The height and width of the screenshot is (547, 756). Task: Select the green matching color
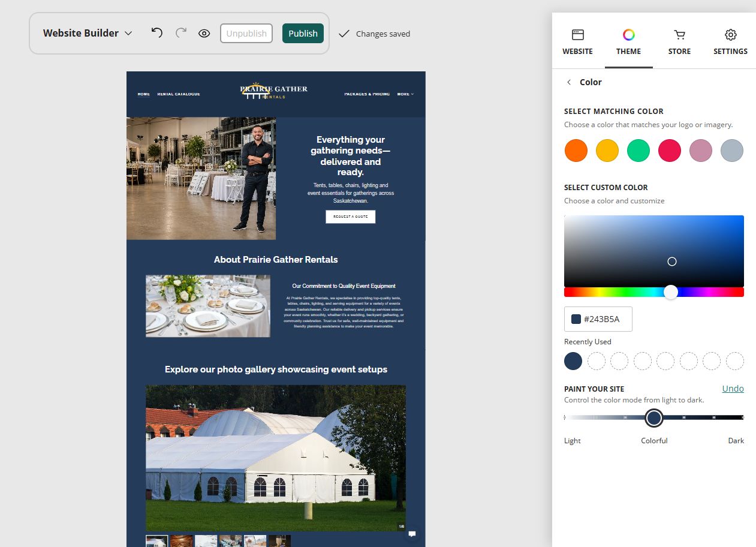coord(638,151)
